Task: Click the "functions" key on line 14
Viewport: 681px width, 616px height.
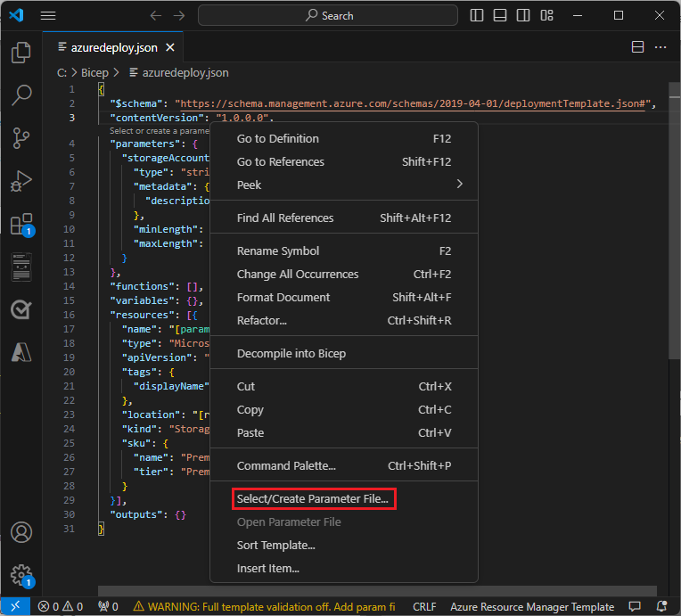Action: [142, 286]
